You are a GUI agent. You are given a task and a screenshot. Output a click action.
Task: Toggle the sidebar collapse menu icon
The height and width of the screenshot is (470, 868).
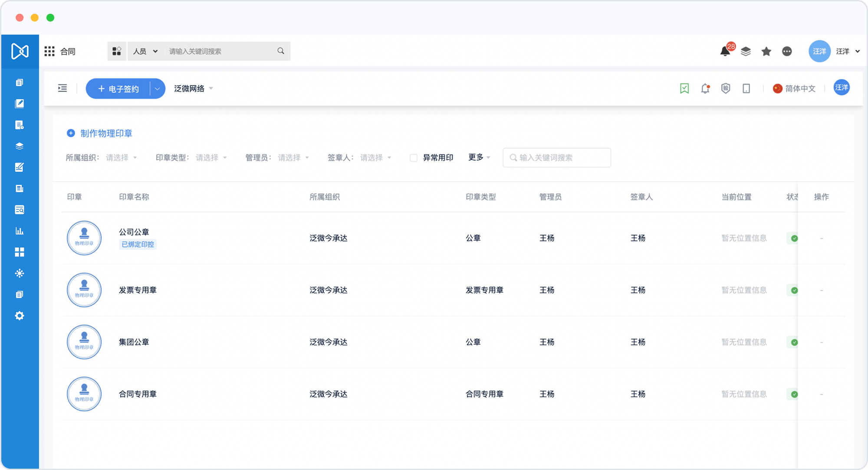62,88
